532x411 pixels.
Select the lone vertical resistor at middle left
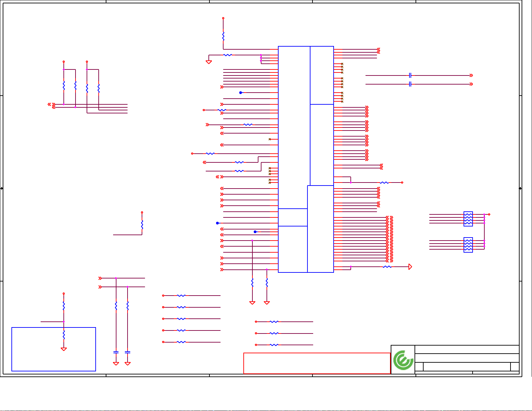(x=142, y=224)
